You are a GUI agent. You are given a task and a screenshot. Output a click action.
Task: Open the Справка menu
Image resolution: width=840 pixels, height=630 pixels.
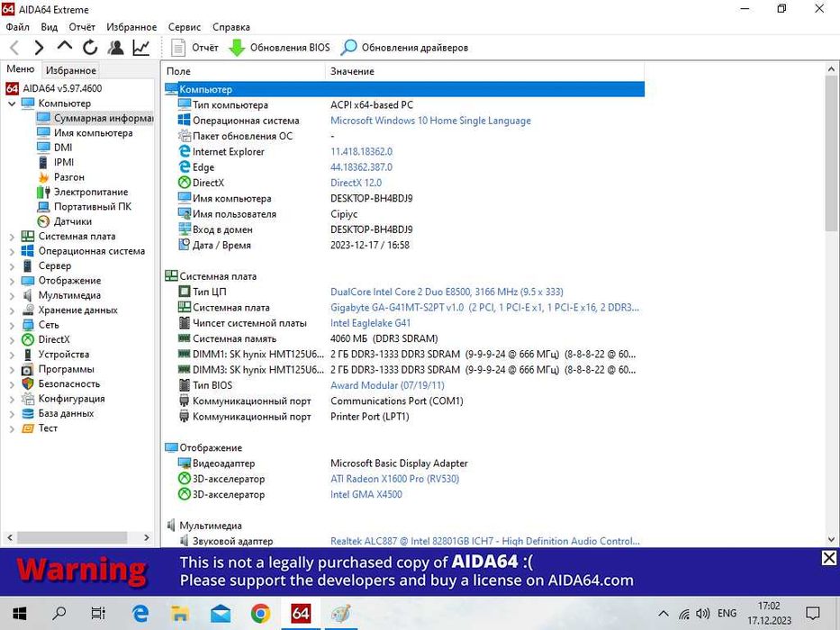pyautogui.click(x=230, y=27)
